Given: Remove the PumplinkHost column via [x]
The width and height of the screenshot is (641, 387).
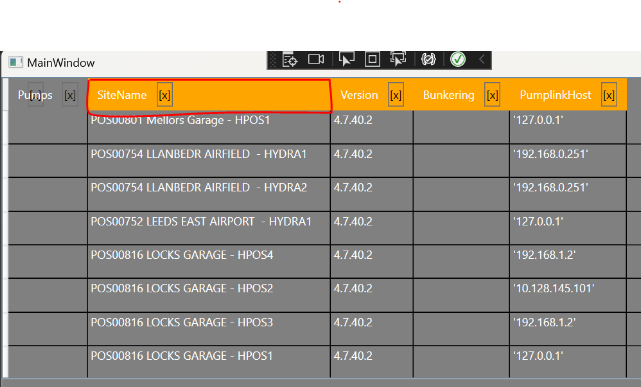Looking at the screenshot, I should (x=609, y=95).
